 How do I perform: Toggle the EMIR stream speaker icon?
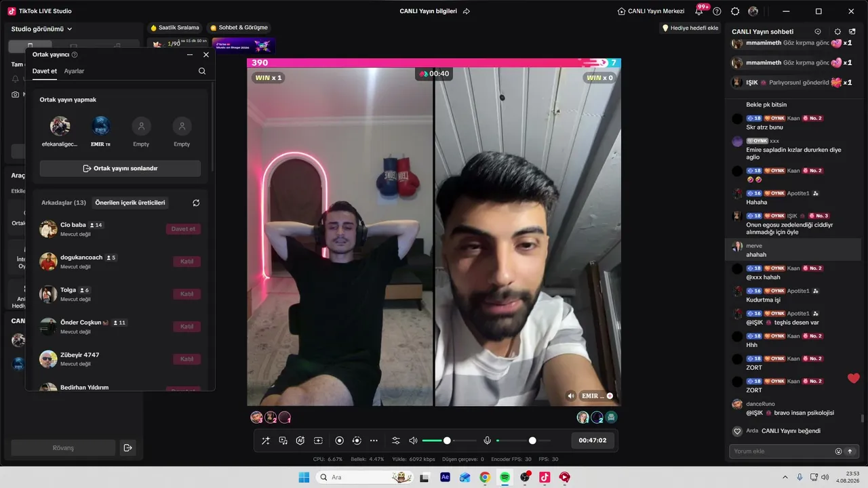571,396
